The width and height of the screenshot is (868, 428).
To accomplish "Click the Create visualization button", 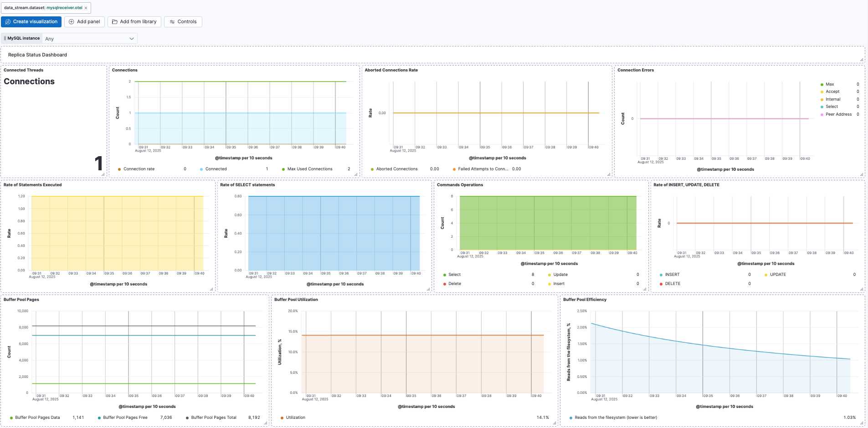I will [x=31, y=22].
